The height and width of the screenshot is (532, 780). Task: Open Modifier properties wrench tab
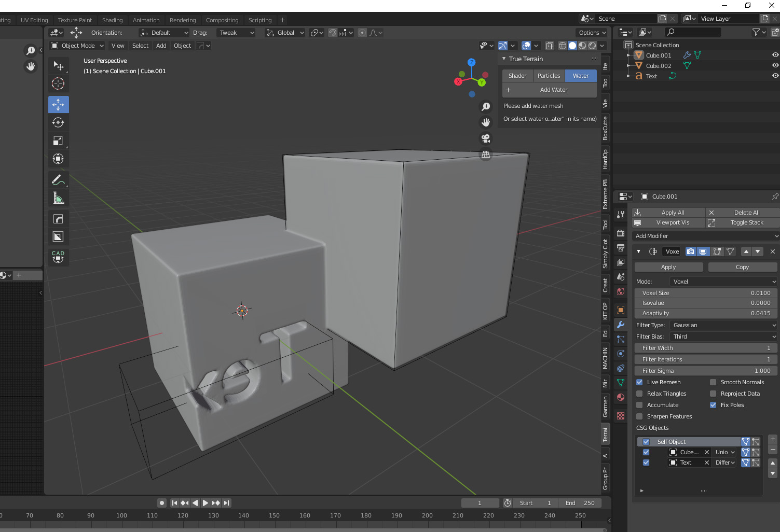tap(621, 325)
